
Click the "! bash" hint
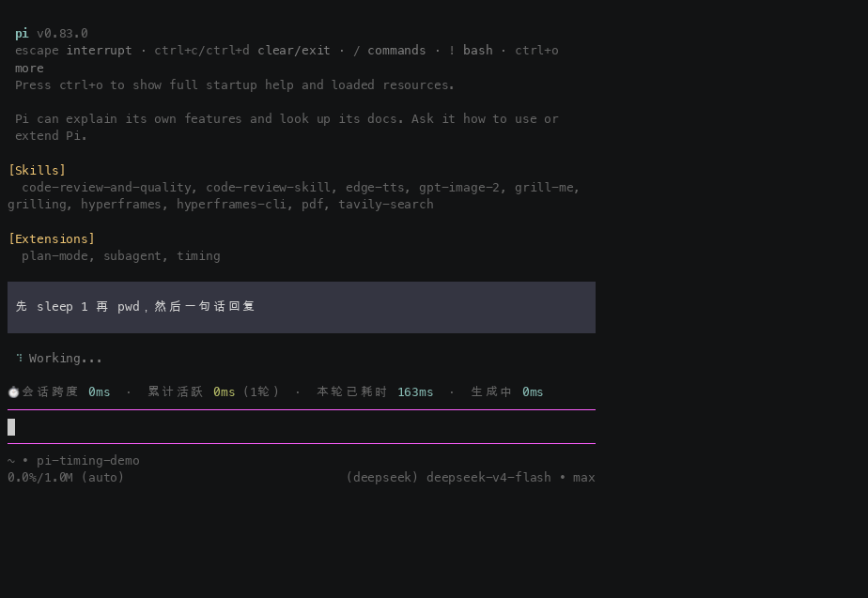pyautogui.click(x=471, y=51)
